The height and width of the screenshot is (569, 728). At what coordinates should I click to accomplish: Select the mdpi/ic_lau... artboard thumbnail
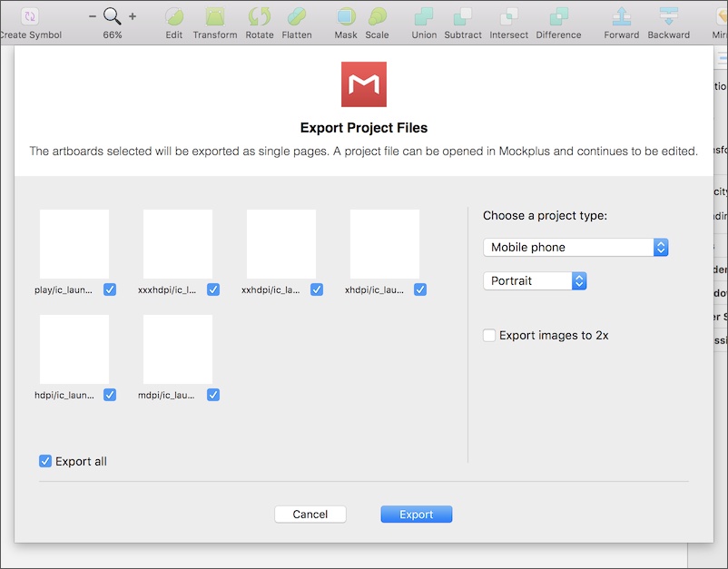coord(178,349)
